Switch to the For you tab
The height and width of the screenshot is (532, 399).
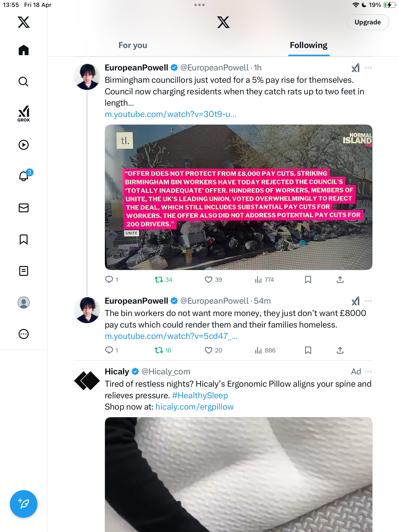coord(133,45)
